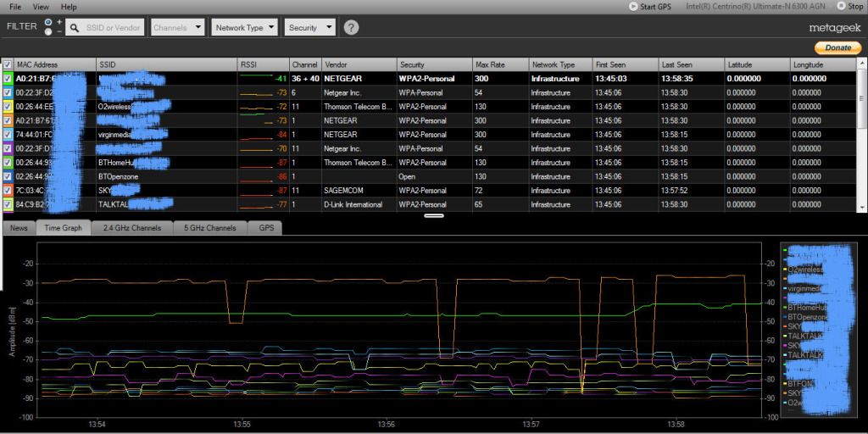Viewport: 868px width, 434px height.
Task: Click the BTOpenzone legend entry in graph
Action: click(806, 317)
